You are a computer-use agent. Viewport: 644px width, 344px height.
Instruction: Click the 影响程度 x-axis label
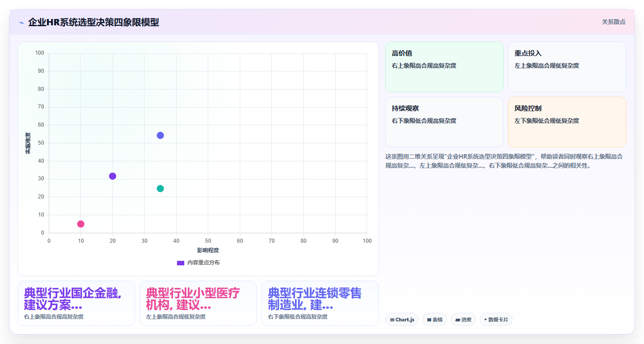tap(208, 250)
